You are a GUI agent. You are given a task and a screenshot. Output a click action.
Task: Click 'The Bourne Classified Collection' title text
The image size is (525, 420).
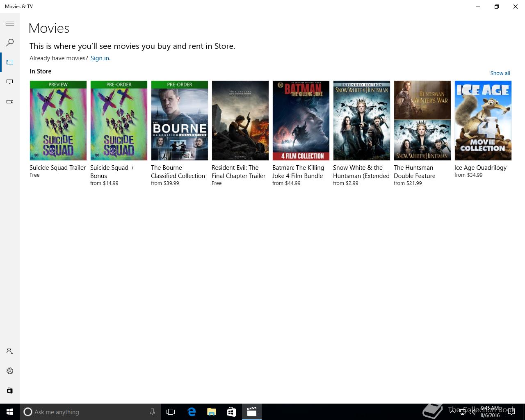coord(178,172)
